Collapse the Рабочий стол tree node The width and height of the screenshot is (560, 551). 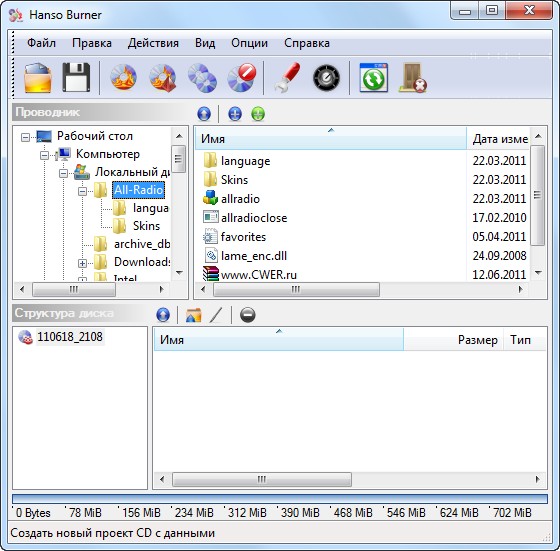coord(25,137)
